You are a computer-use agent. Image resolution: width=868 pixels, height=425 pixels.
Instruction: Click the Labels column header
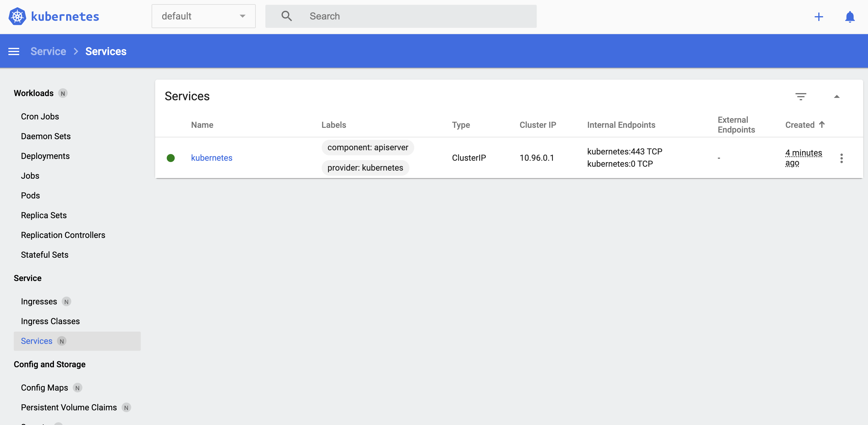334,125
